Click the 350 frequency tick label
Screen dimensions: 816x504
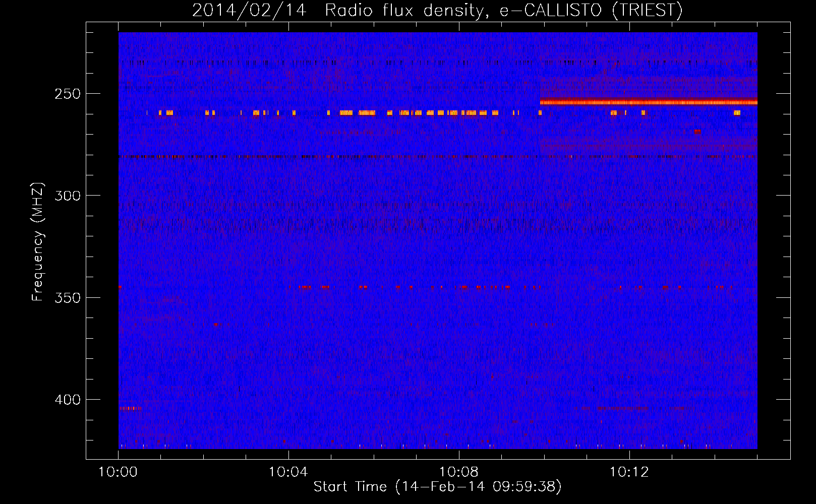tap(68, 297)
